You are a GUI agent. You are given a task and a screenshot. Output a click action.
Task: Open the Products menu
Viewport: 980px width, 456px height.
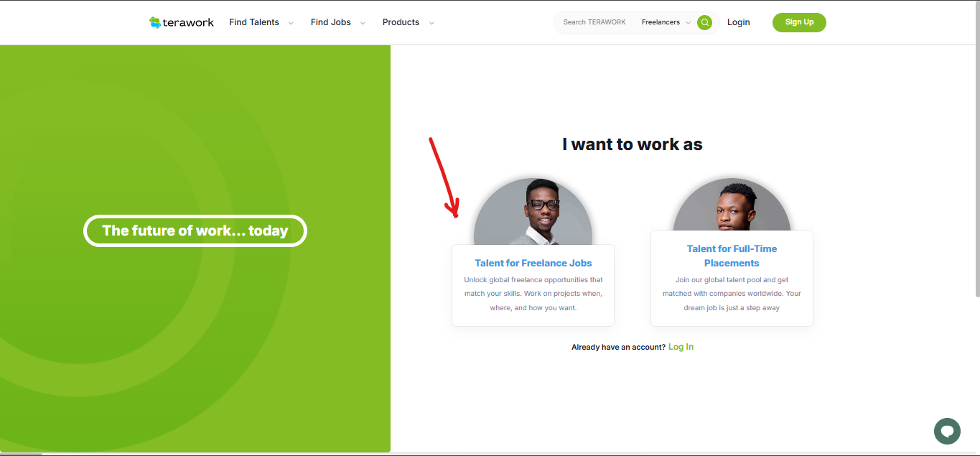pyautogui.click(x=401, y=22)
